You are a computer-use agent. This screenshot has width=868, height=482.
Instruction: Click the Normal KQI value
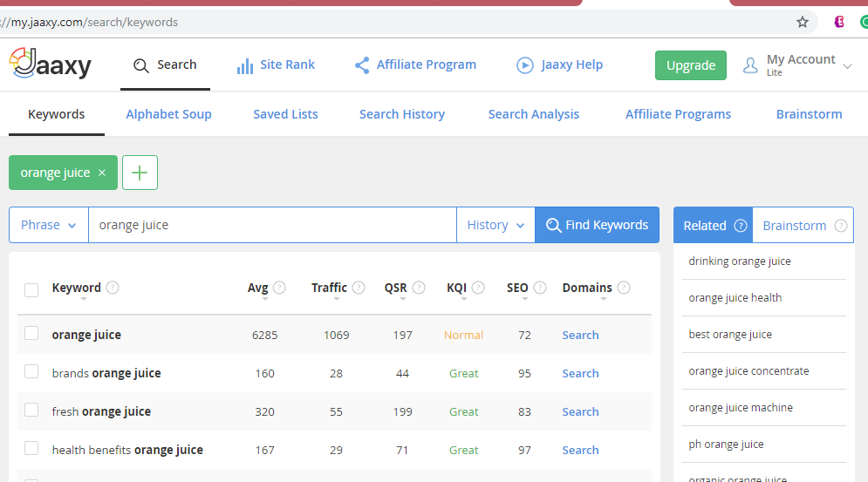click(463, 336)
